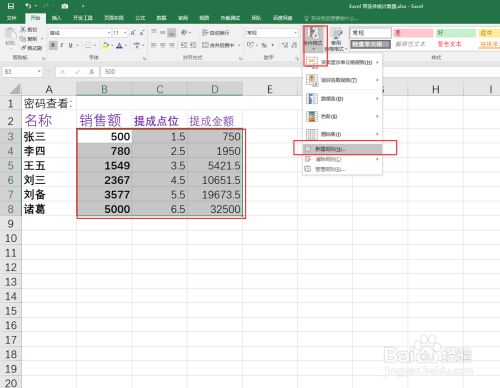Click the Tell Me search box
Viewport: 500px width, 388px height.
click(331, 18)
